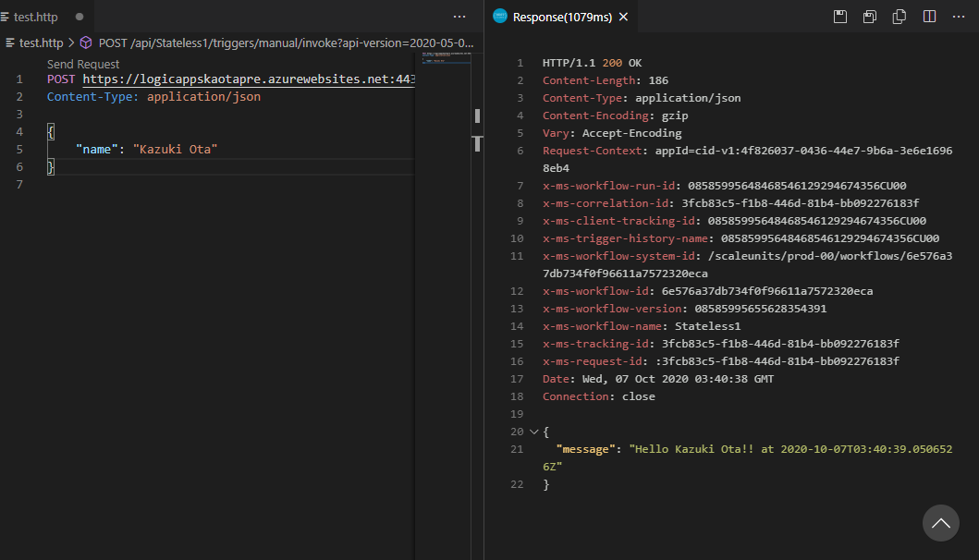Click line number 7 in the request editor
The height and width of the screenshot is (560, 979).
tap(19, 184)
